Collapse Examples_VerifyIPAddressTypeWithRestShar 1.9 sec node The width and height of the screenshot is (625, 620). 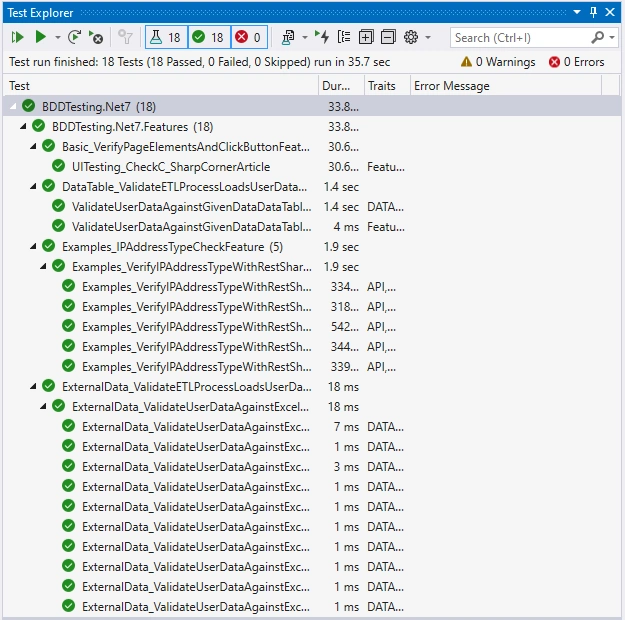click(x=43, y=266)
